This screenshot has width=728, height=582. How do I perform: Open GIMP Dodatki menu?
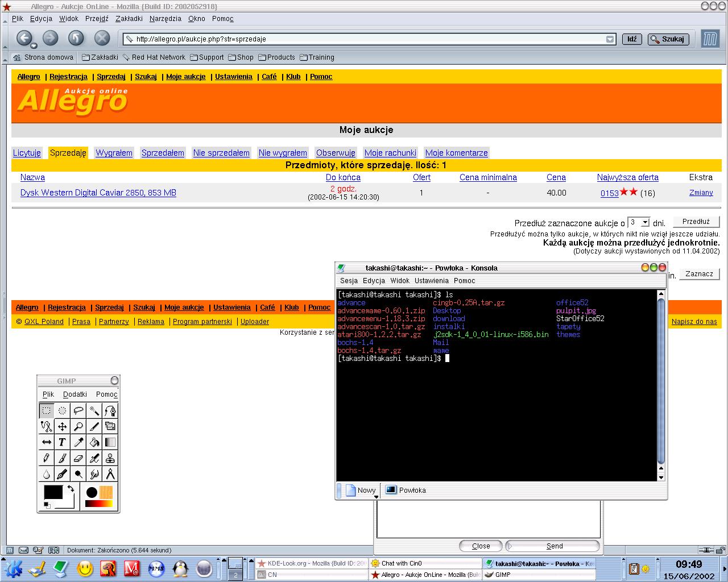75,394
